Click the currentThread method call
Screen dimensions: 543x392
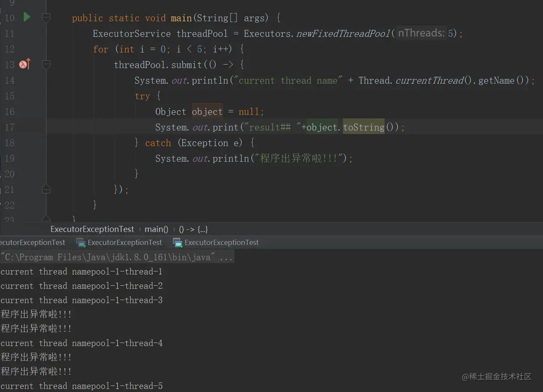(x=429, y=80)
